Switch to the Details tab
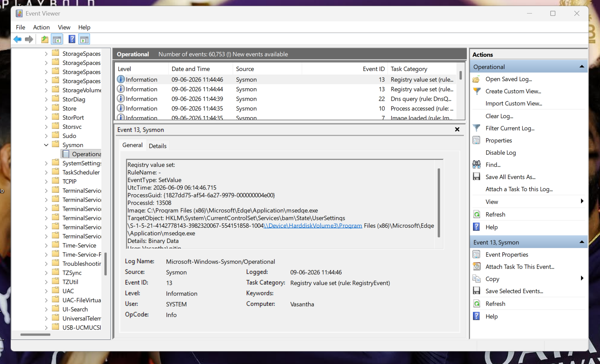Screen dimensions: 600x364 click(158, 146)
